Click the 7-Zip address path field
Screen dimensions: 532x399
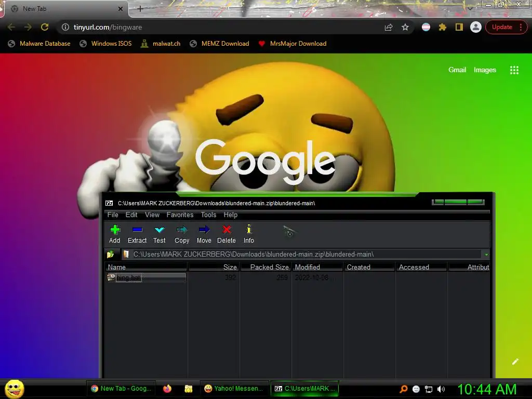pos(302,255)
